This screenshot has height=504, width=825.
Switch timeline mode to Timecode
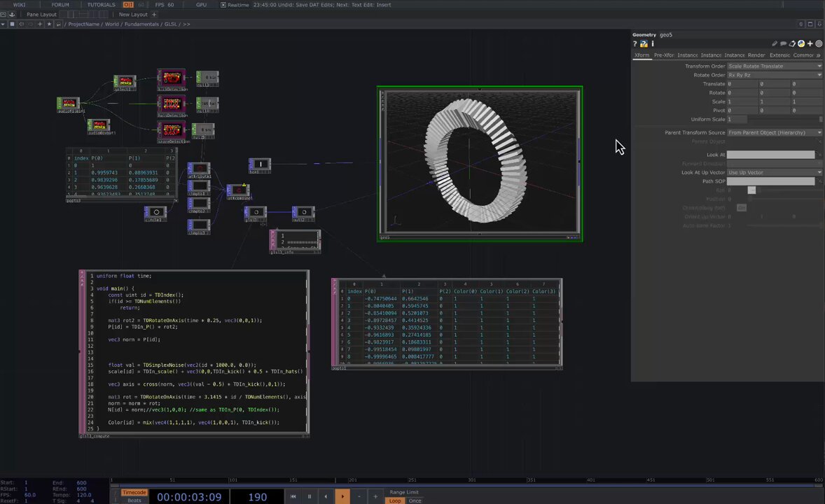coord(134,492)
